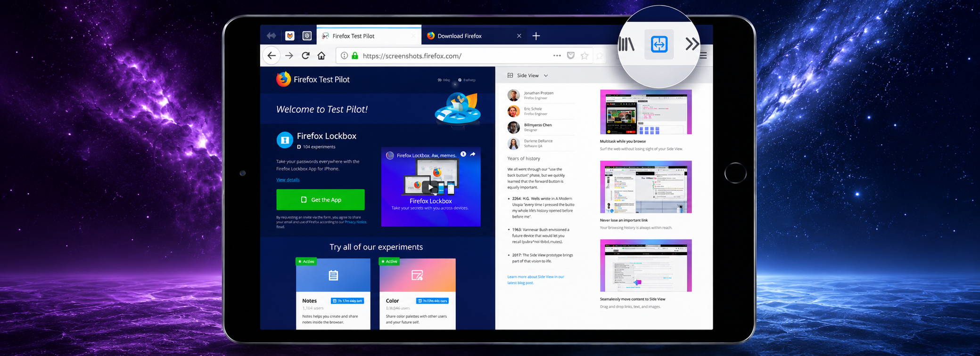980x356 pixels.
Task: Click the Jonathan Protzen name
Action: coord(539,93)
